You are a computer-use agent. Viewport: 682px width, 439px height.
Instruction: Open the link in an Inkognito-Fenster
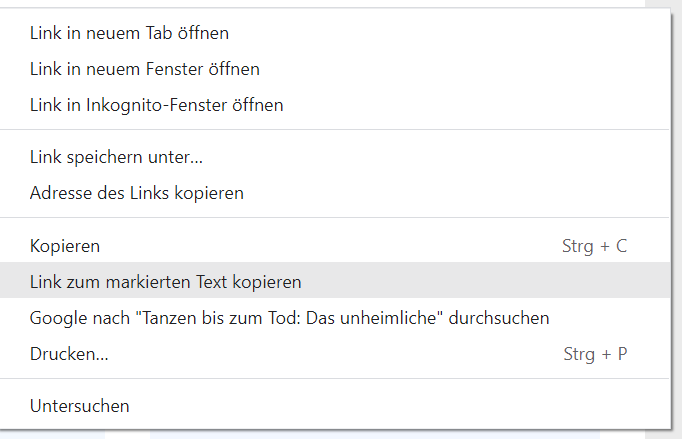pos(157,104)
